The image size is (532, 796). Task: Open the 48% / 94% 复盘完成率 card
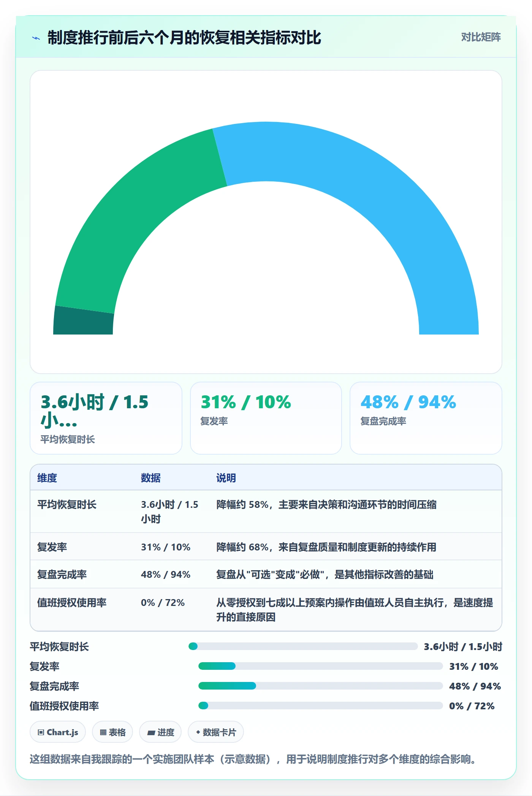pos(426,418)
